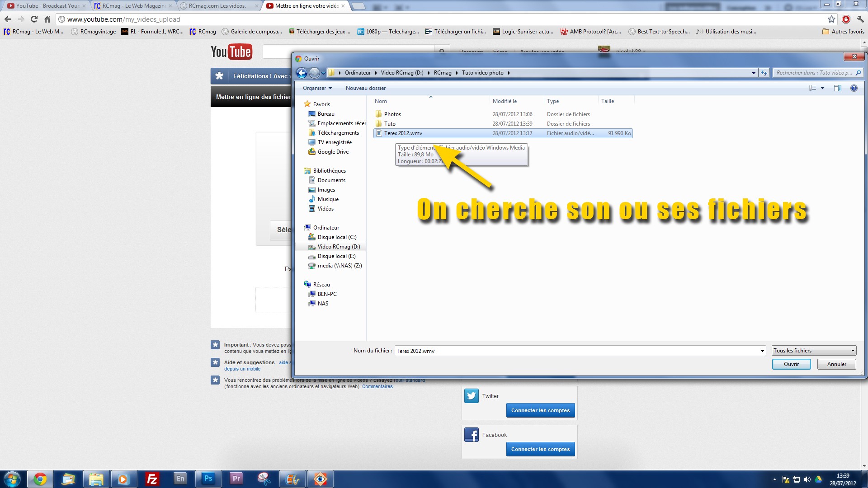The height and width of the screenshot is (488, 868).
Task: Click Ordinateur in breadcrumb path
Action: click(358, 73)
